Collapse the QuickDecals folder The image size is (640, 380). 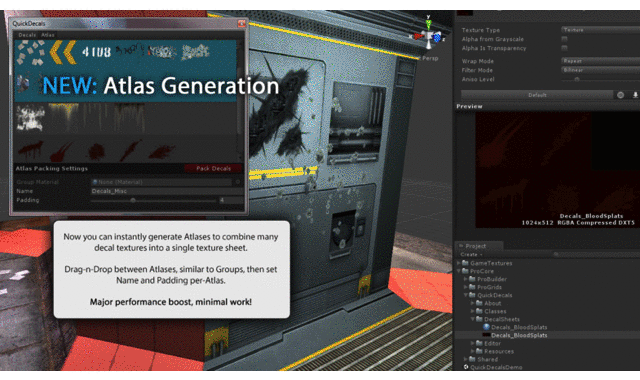click(466, 295)
